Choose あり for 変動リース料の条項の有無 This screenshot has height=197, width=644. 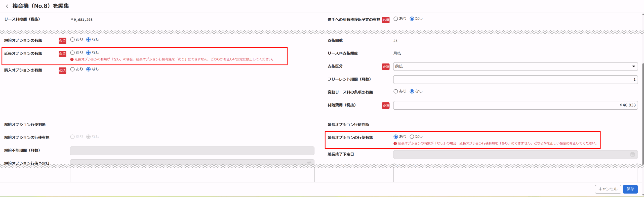tap(396, 92)
